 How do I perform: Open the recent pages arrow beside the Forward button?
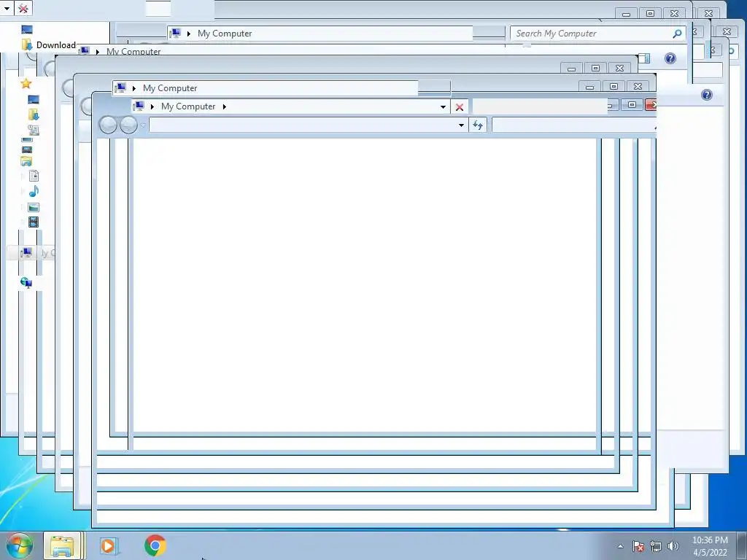pos(143,125)
